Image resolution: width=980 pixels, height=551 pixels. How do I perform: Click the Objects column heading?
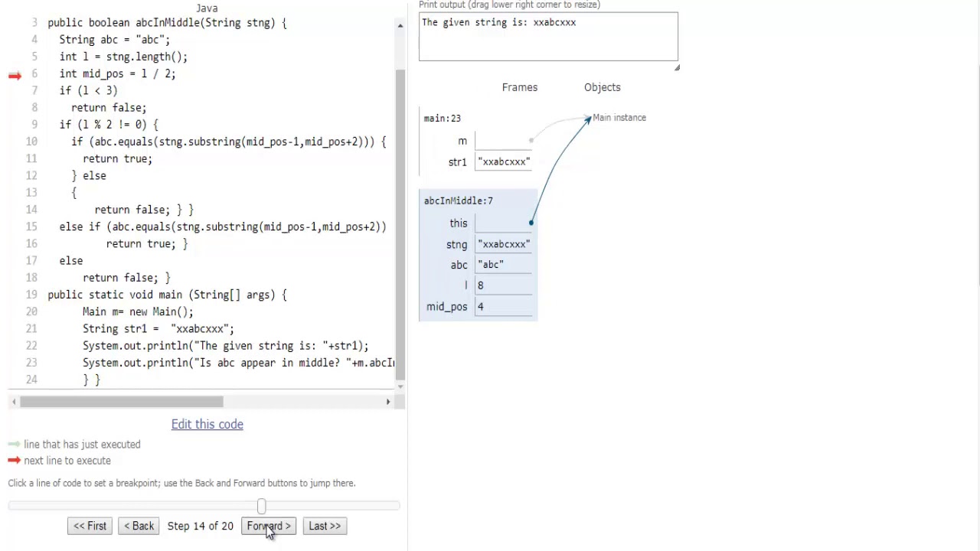(x=603, y=87)
